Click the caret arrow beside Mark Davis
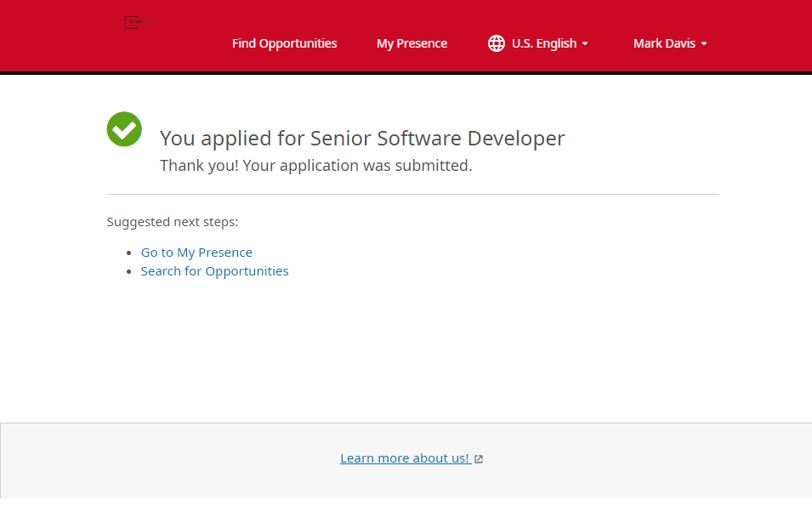Screen dimensions: 812x517 tap(704, 44)
